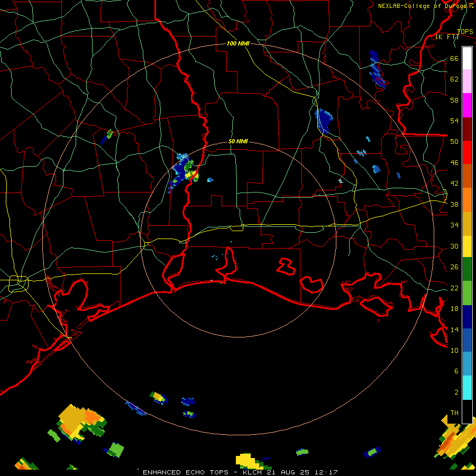This screenshot has width=476, height=476.
Task: Click the yellow legend band near 30
Action: [467, 246]
